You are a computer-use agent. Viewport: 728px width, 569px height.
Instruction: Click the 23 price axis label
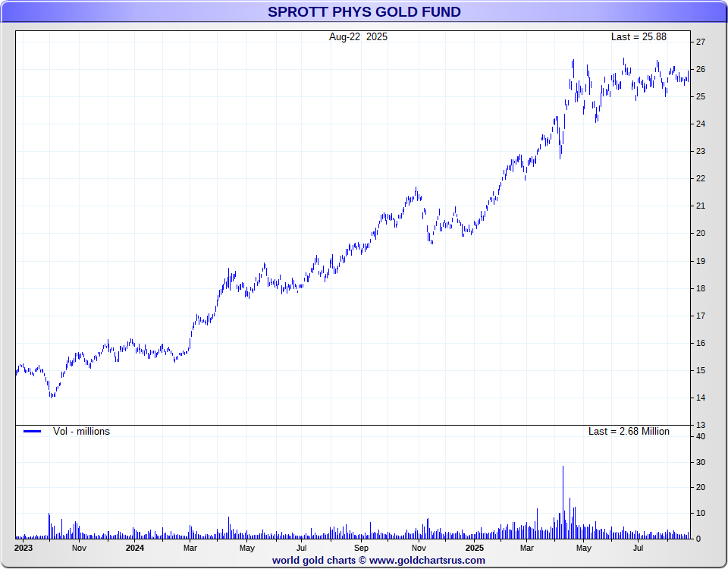(x=701, y=152)
